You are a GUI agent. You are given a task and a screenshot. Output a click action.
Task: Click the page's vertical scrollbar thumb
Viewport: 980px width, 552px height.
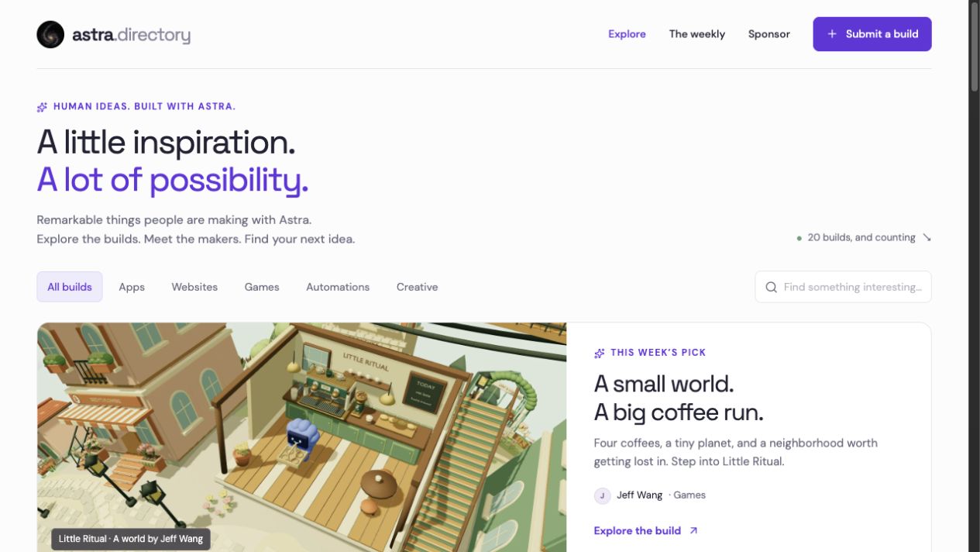click(975, 47)
